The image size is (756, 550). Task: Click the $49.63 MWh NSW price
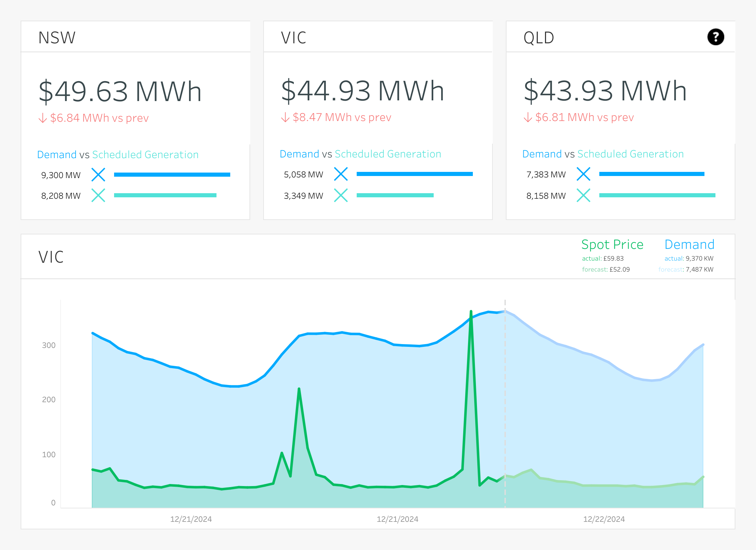[x=120, y=91]
